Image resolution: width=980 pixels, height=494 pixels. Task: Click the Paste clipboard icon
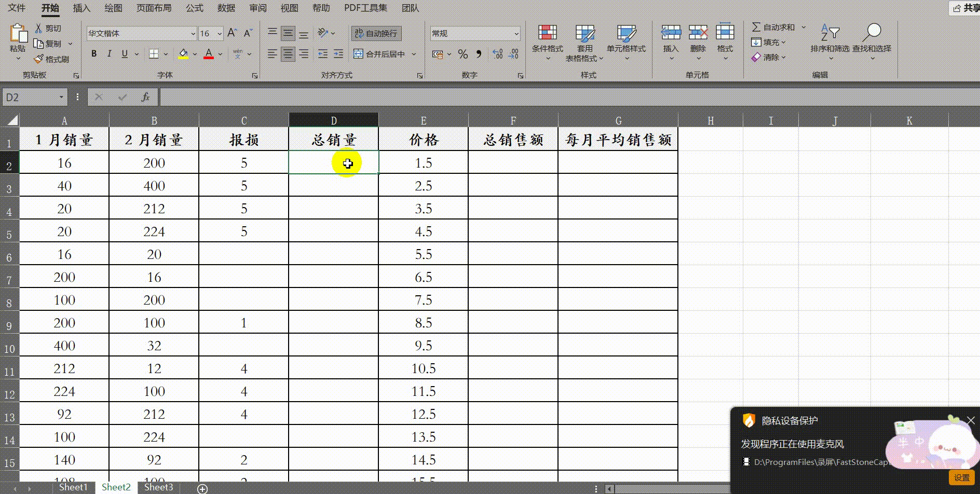coord(18,33)
